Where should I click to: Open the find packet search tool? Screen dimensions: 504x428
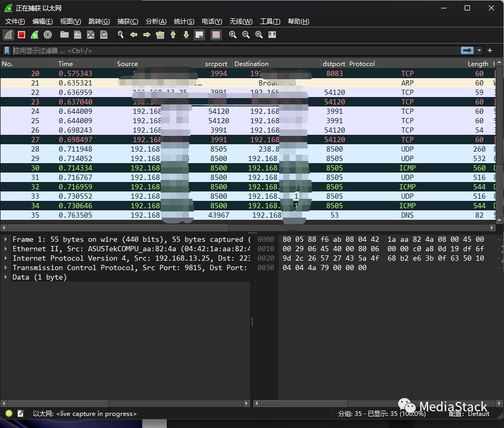tap(121, 35)
